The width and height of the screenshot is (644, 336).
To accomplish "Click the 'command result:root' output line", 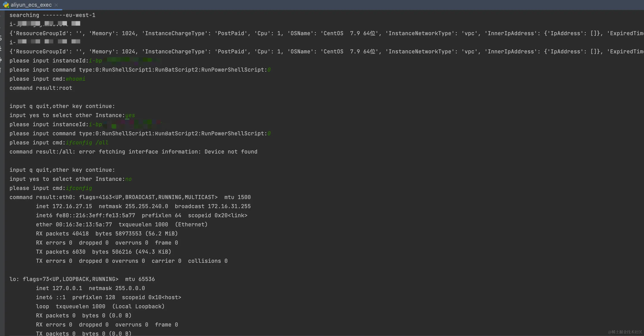I will (x=41, y=88).
